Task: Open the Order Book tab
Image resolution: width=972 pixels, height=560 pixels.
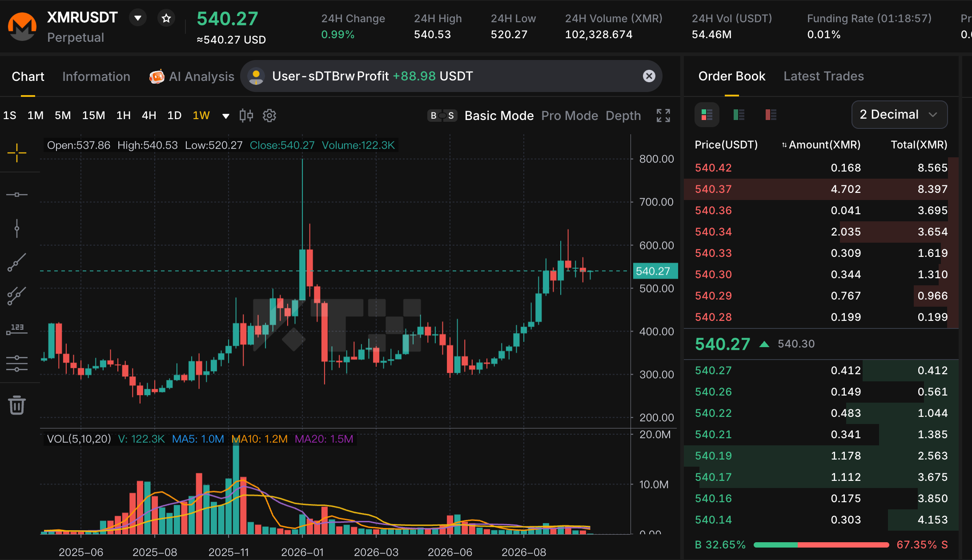Action: [732, 76]
